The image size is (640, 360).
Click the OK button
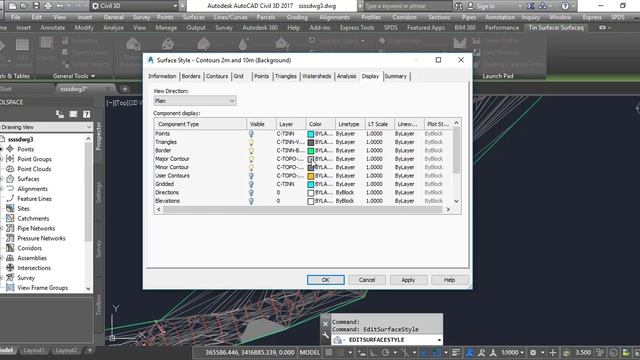pos(326,280)
